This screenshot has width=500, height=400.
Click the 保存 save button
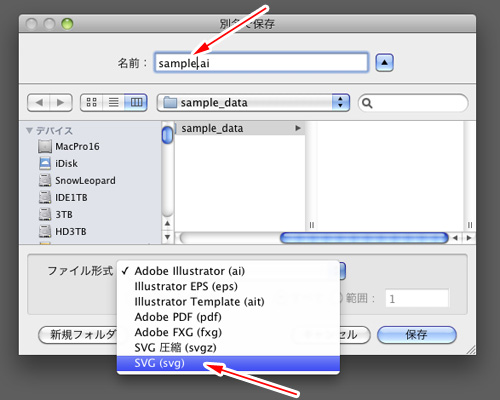click(x=417, y=335)
